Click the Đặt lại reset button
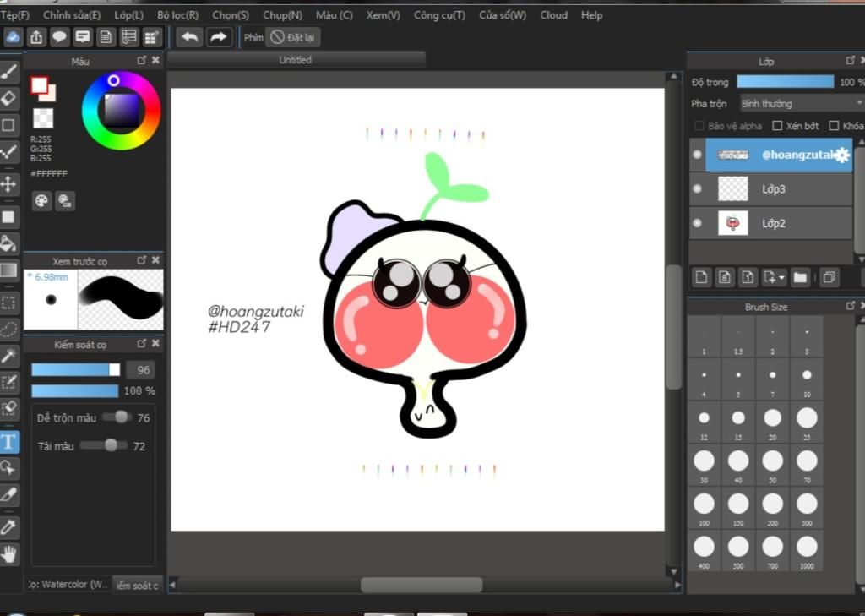This screenshot has height=616, width=865. click(293, 37)
